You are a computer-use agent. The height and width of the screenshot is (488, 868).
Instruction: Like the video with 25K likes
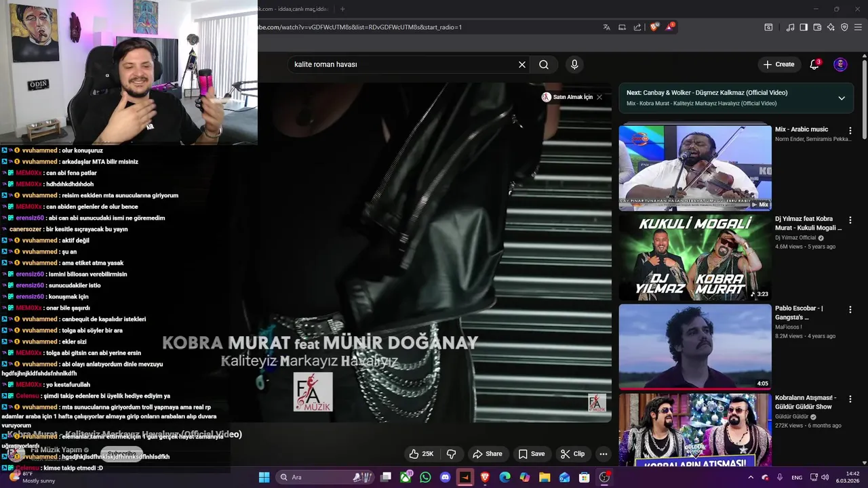coord(421,454)
